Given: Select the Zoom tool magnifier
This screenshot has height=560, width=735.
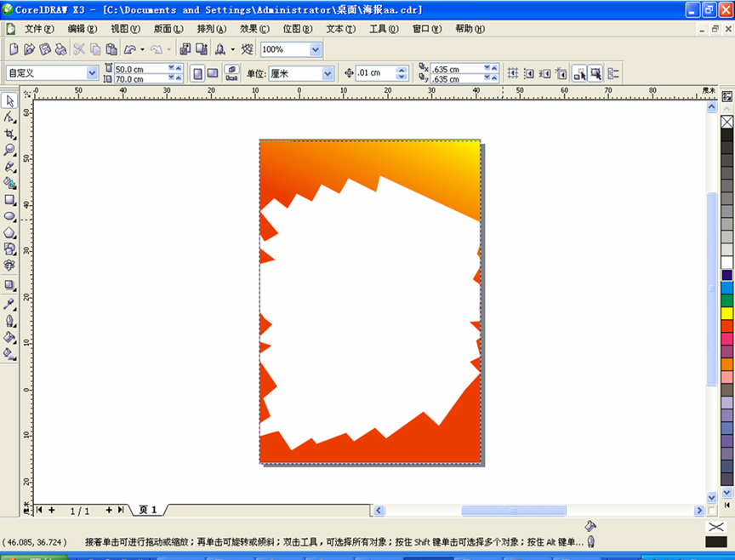Looking at the screenshot, I should tap(10, 151).
